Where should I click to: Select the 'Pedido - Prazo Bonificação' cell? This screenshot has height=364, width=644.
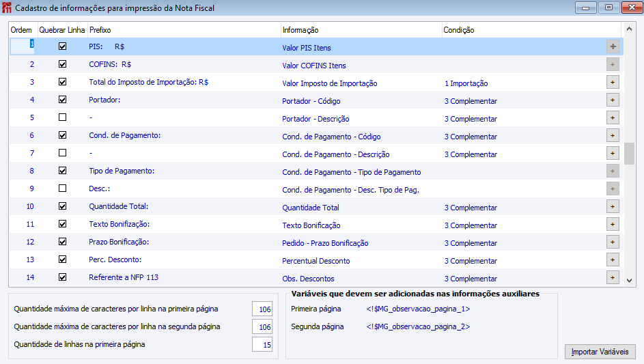[325, 243]
